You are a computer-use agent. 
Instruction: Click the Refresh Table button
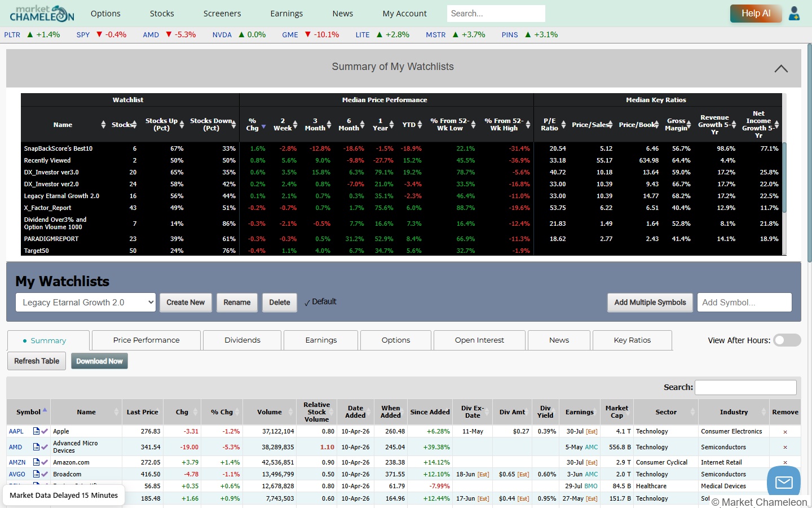coord(37,361)
